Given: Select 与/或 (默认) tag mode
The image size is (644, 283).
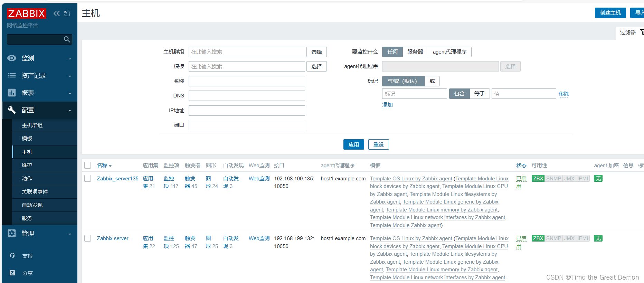Looking at the screenshot, I should (x=403, y=81).
